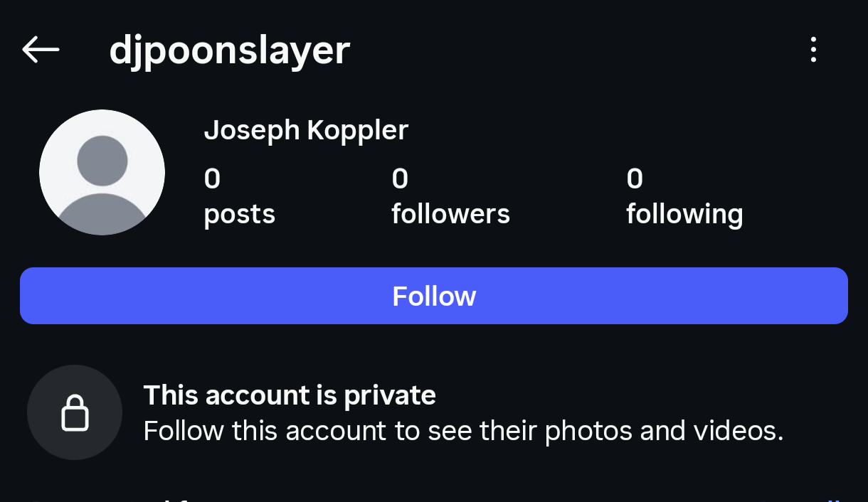
Task: Open the followers list label
Action: pos(450,214)
